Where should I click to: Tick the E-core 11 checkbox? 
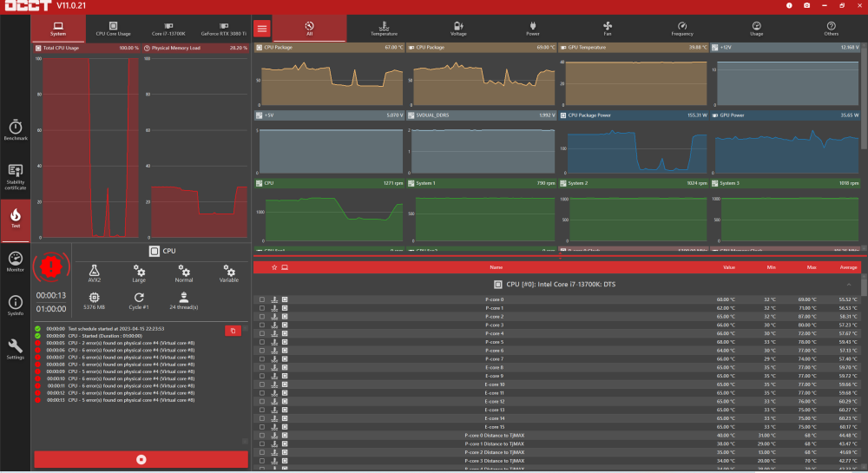tap(262, 393)
